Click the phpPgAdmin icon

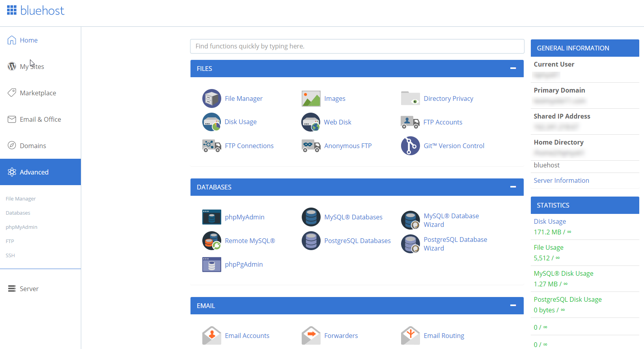(x=212, y=264)
